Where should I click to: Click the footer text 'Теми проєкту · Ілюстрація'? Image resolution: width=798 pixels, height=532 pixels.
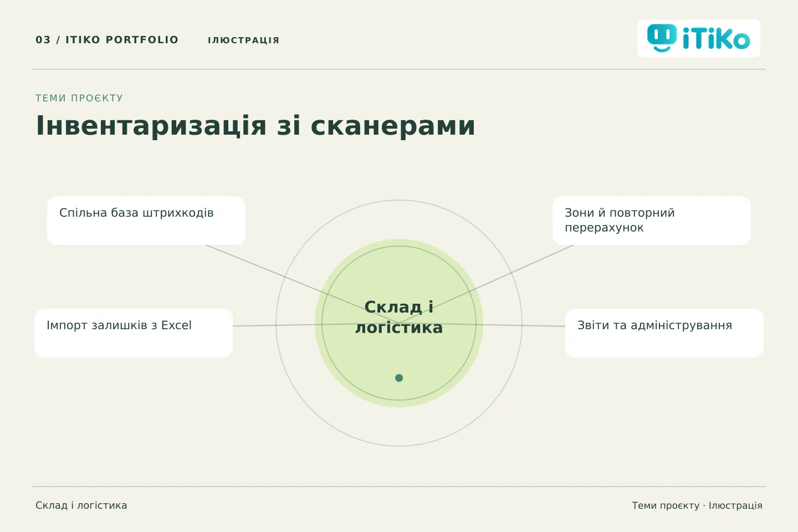pyautogui.click(x=697, y=505)
